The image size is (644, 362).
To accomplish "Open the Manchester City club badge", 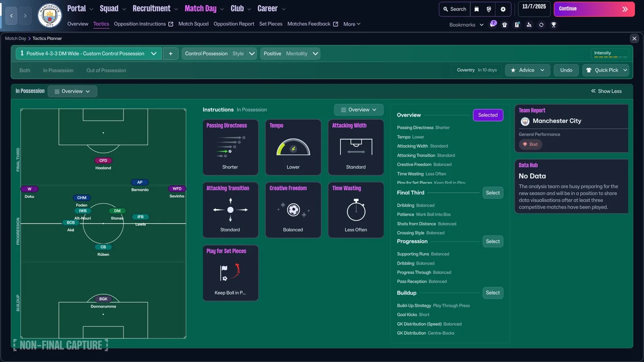I will point(50,16).
